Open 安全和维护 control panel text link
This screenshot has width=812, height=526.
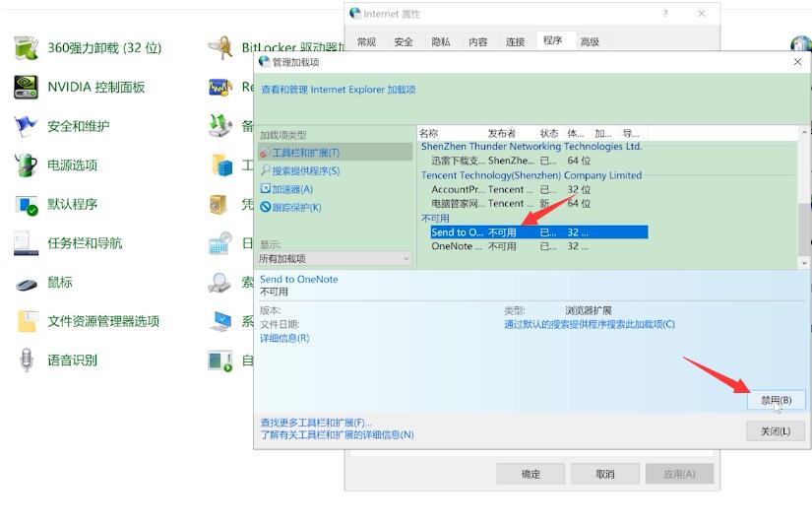(x=79, y=126)
